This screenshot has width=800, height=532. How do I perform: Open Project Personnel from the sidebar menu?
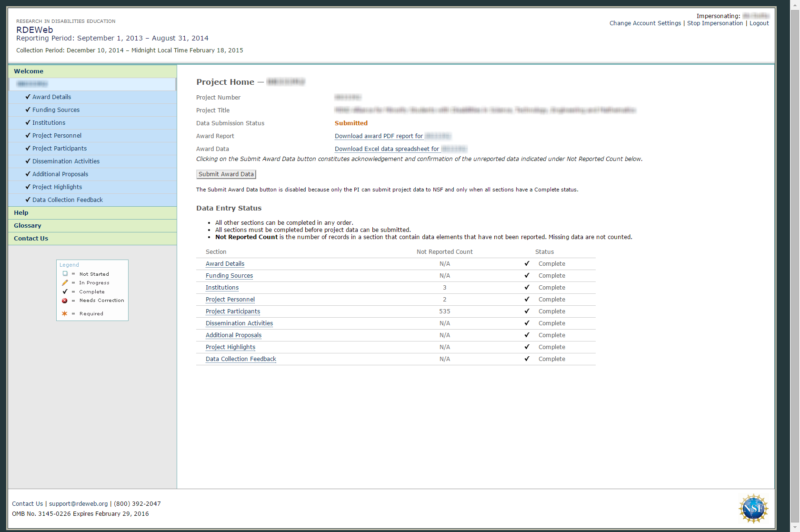pyautogui.click(x=57, y=136)
